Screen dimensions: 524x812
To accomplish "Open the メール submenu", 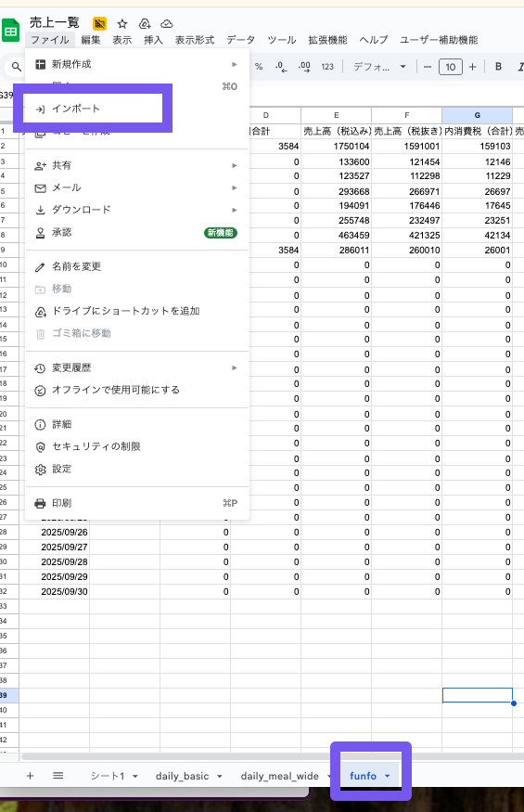I will coord(136,187).
